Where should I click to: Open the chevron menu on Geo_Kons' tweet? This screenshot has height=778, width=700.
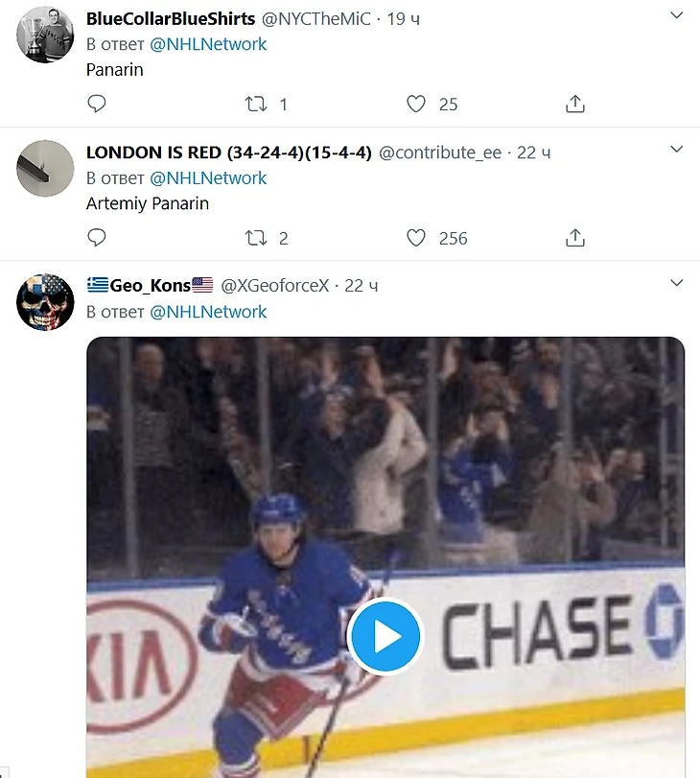click(x=677, y=283)
